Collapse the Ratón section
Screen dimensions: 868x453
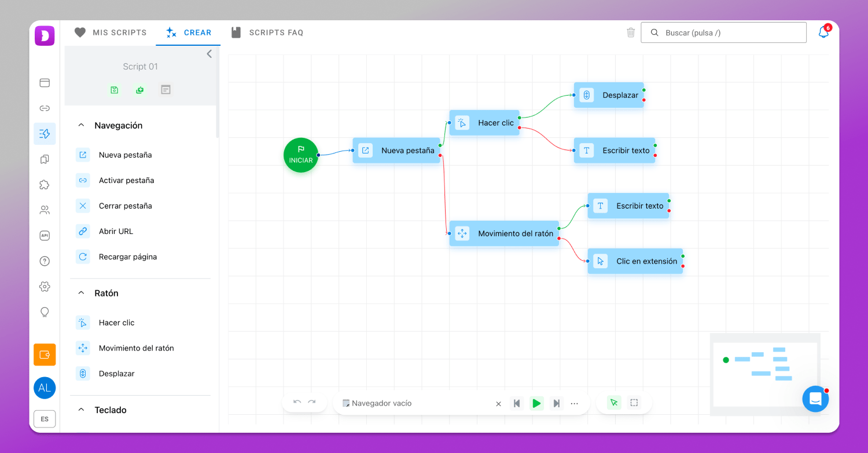tap(82, 293)
